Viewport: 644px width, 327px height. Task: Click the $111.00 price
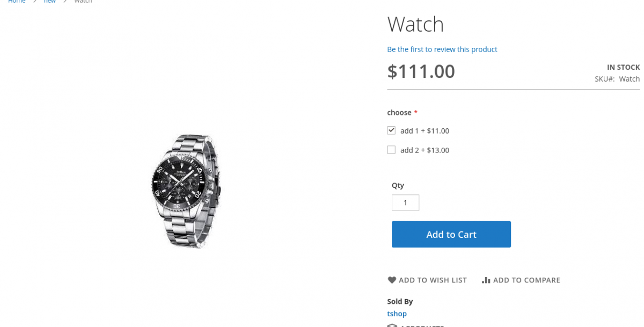421,71
